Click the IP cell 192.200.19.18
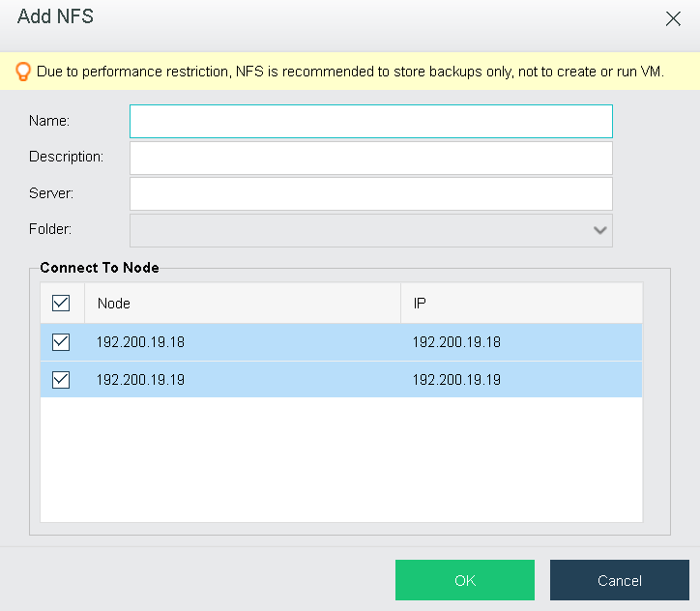Screen dimensions: 700x611 click(x=456, y=342)
